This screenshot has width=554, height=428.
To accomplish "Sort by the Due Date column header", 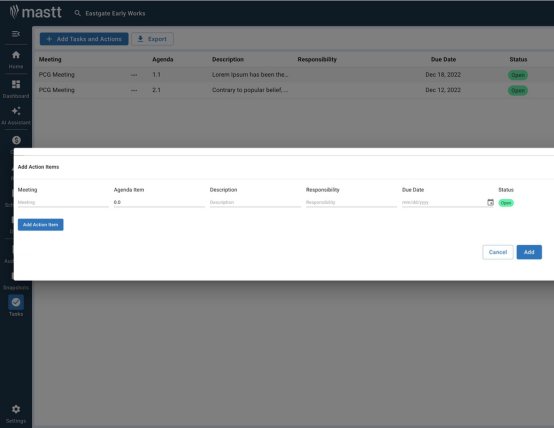I will pyautogui.click(x=443, y=59).
